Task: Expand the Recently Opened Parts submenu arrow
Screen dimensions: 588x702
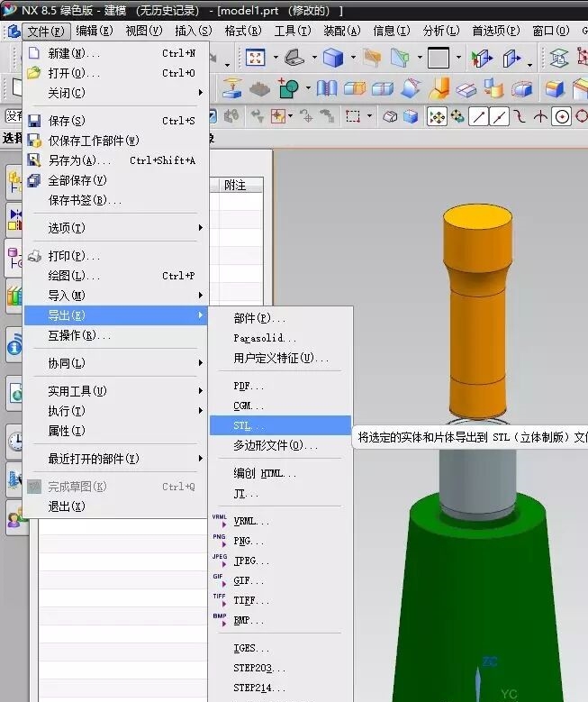Action: click(201, 459)
